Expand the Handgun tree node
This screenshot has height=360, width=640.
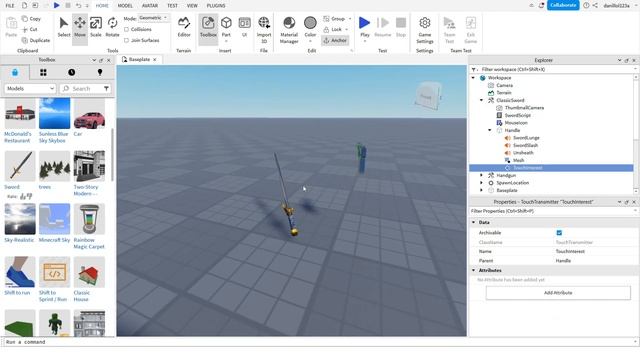482,175
